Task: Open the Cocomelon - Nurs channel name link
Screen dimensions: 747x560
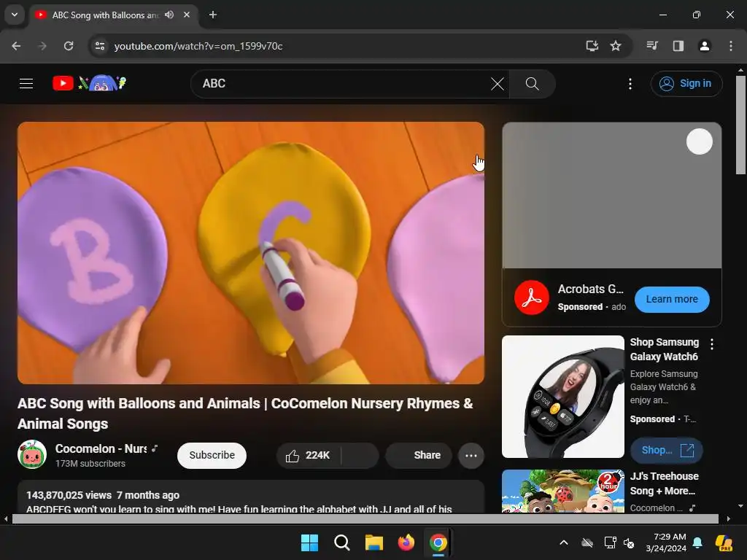Action: click(101, 448)
